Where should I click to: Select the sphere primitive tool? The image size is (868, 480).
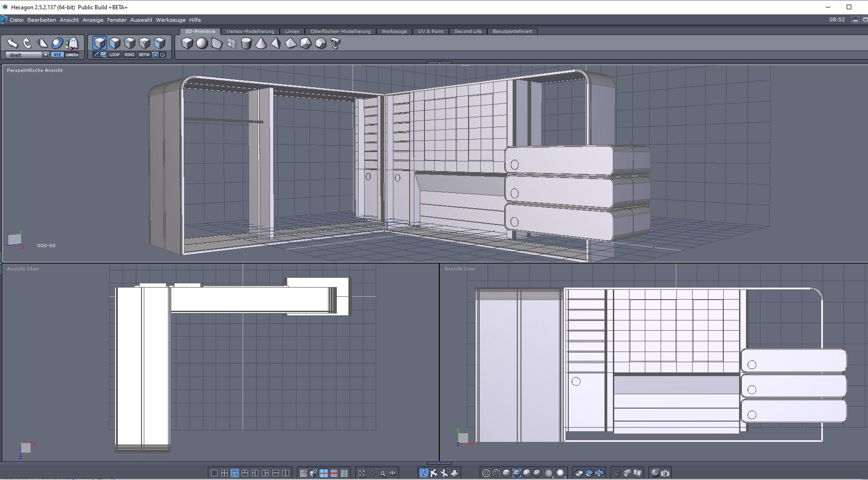click(x=202, y=44)
